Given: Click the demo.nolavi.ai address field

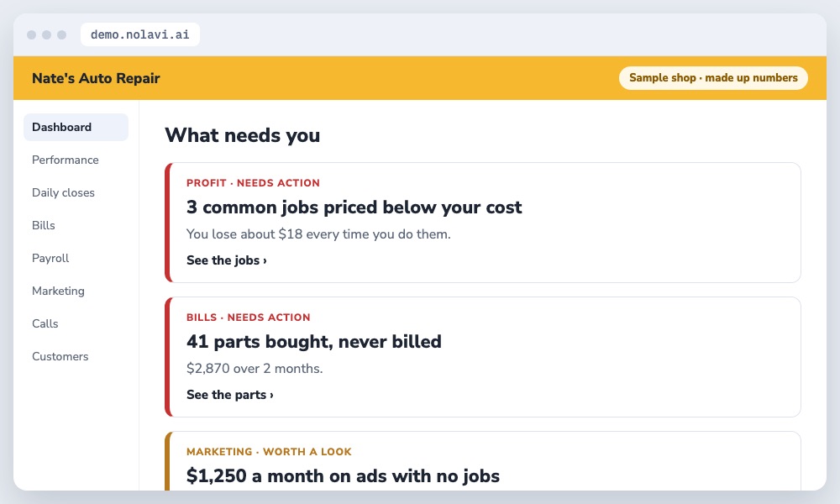Looking at the screenshot, I should click(x=139, y=34).
